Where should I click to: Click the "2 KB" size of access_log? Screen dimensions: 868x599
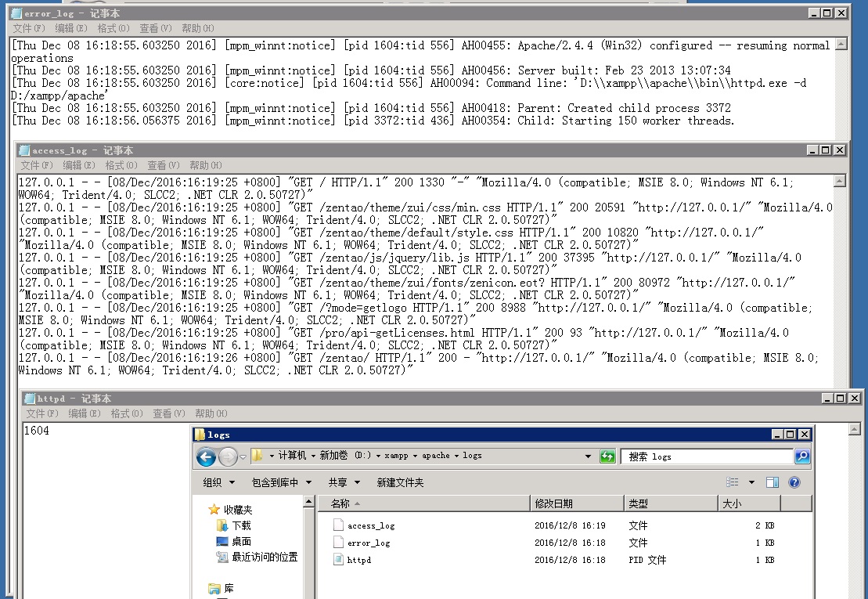click(x=765, y=525)
